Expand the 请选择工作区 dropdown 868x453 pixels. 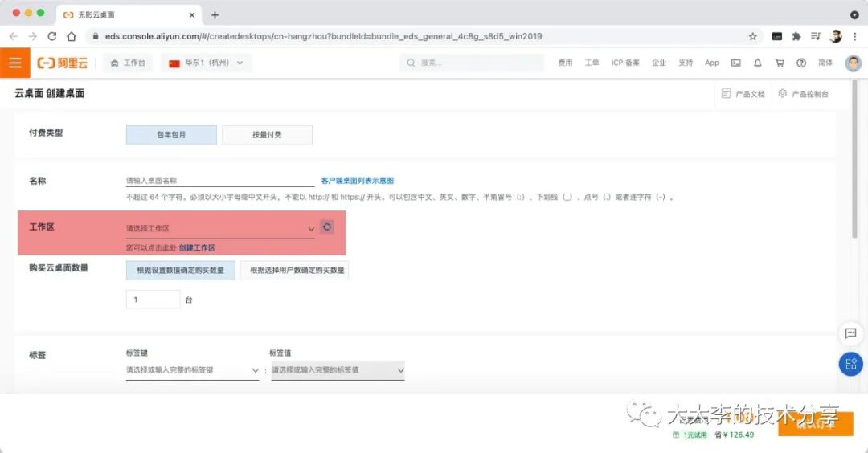pos(220,228)
